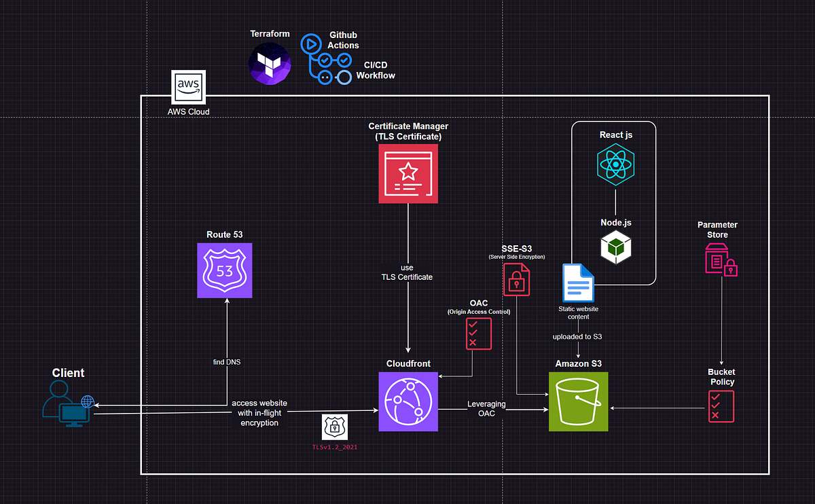815x504 pixels.
Task: Click the uploaded to S3 arrow label
Action: click(577, 336)
